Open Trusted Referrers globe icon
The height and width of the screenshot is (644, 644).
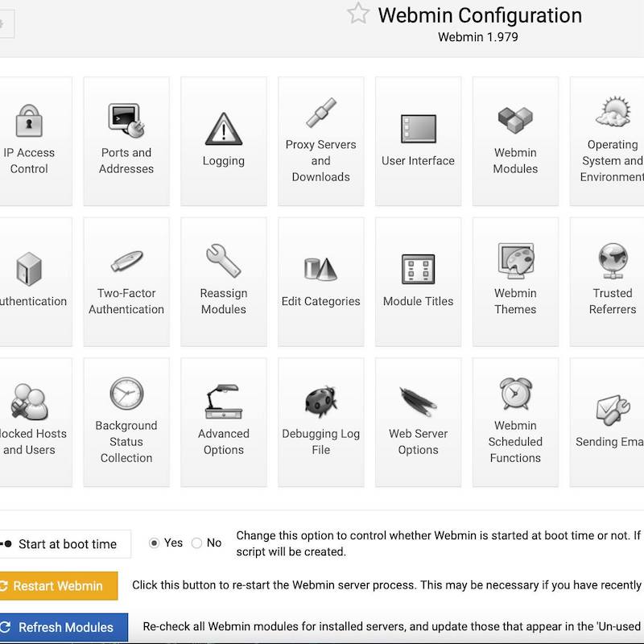613,261
